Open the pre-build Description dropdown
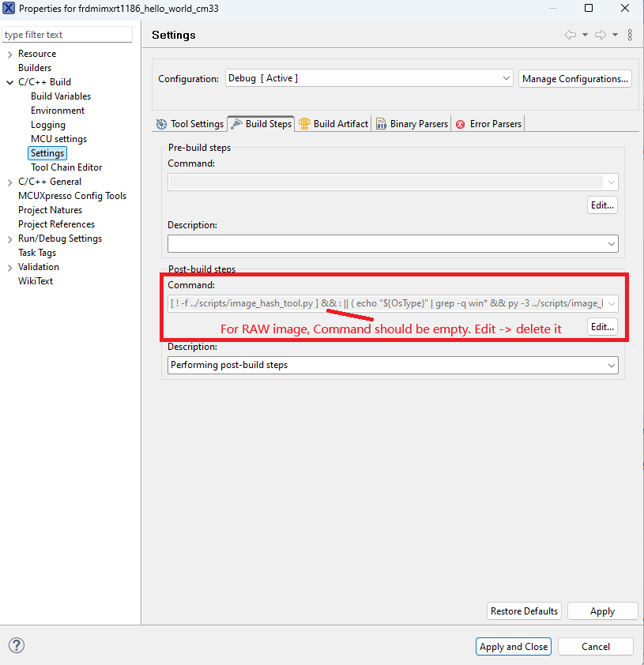The width and height of the screenshot is (644, 665). (611, 244)
